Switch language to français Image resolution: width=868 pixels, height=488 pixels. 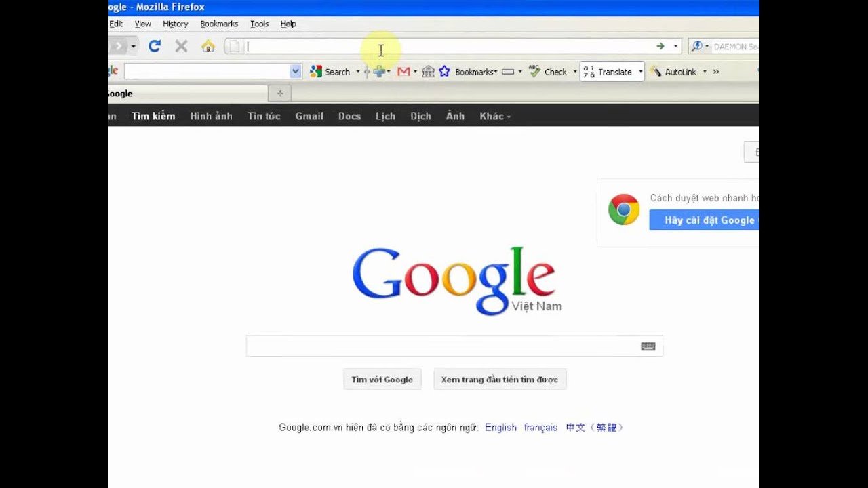click(x=540, y=428)
